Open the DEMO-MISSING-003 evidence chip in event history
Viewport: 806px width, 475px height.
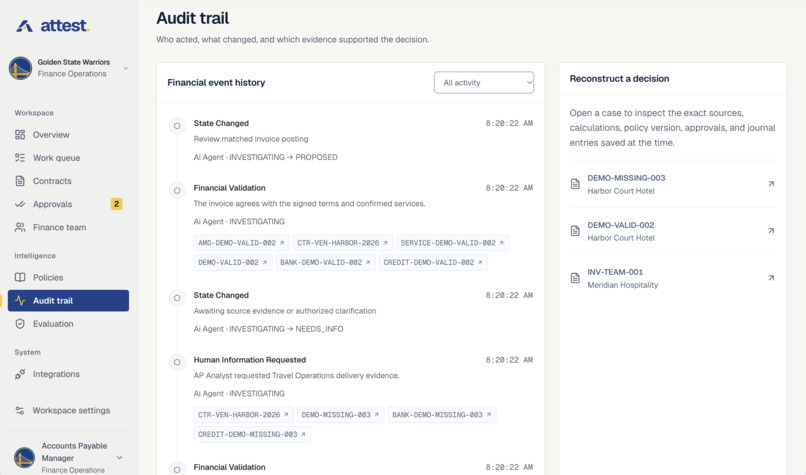340,415
